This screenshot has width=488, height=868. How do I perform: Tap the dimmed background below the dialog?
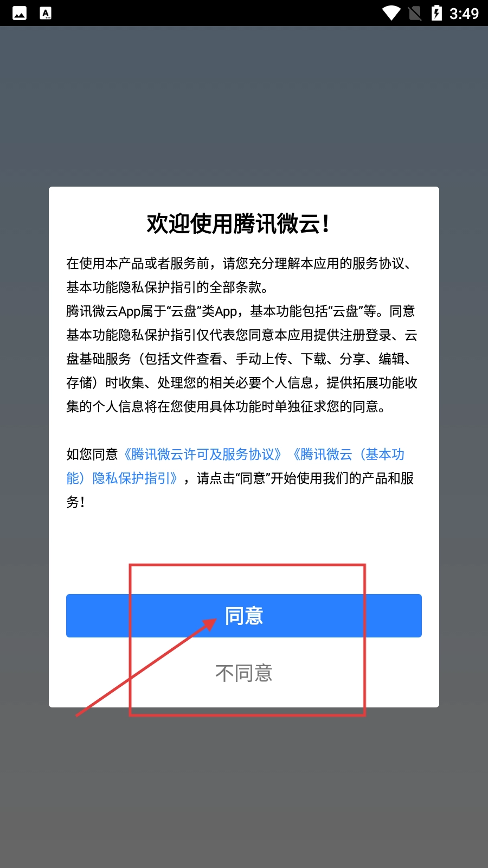click(x=244, y=787)
